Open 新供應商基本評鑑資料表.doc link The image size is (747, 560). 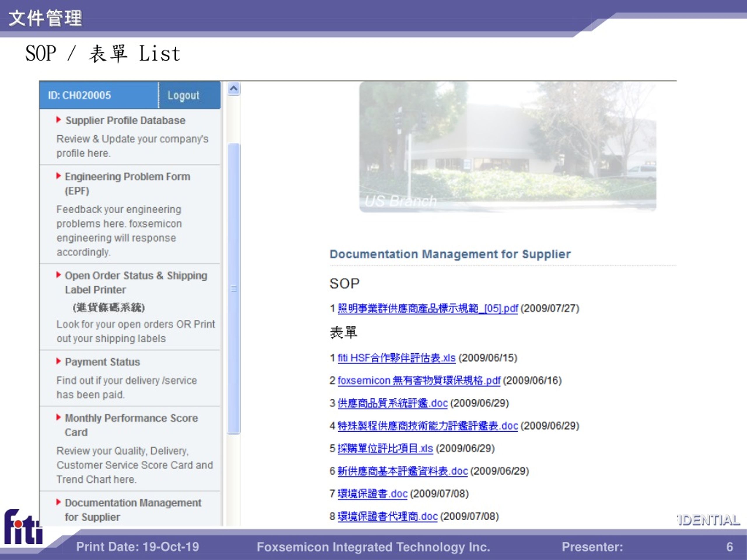click(x=403, y=471)
